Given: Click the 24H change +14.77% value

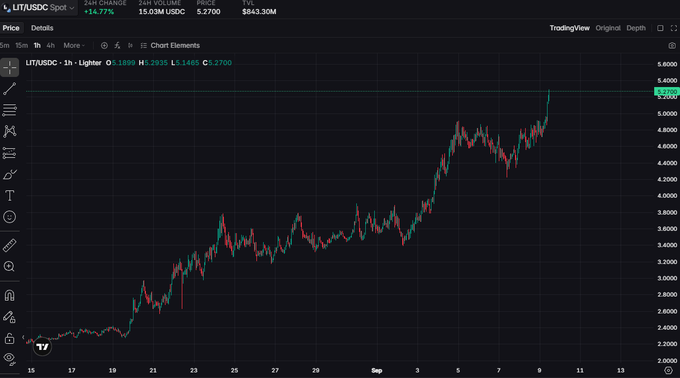Looking at the screenshot, I should pos(99,12).
